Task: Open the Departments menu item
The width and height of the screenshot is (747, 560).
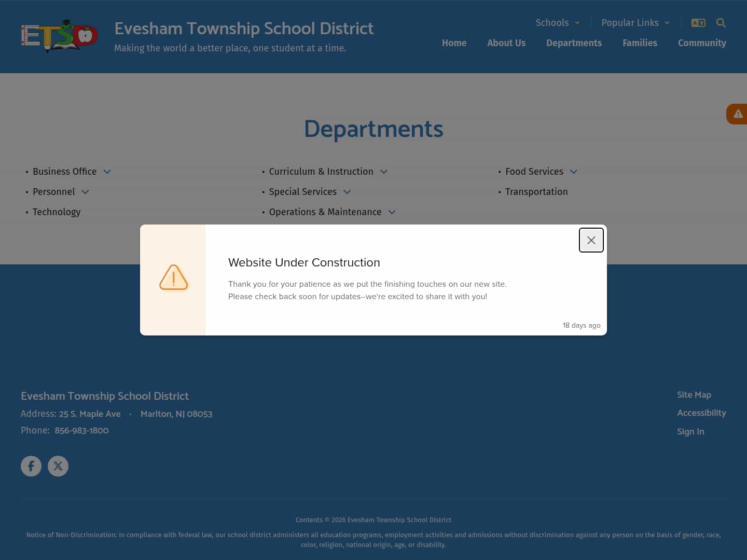Action: [574, 43]
